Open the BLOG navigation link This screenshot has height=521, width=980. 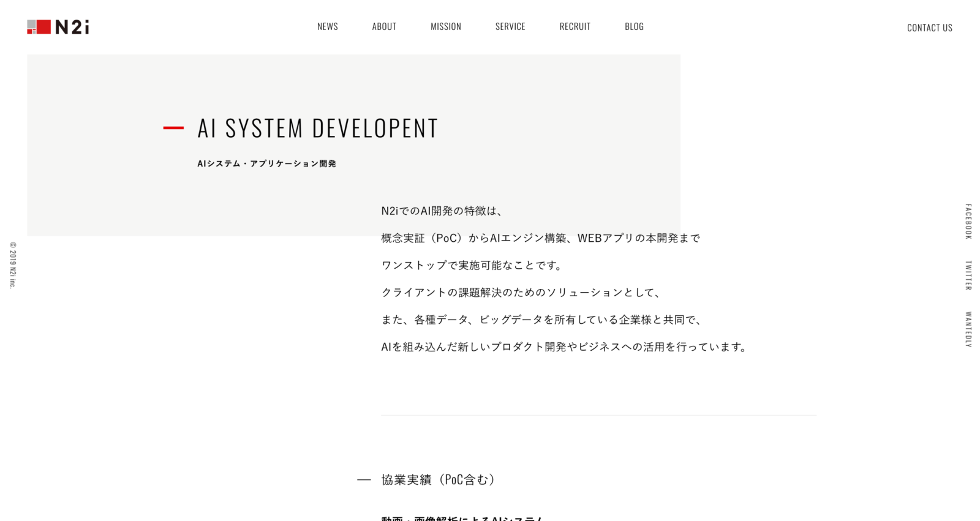[634, 26]
